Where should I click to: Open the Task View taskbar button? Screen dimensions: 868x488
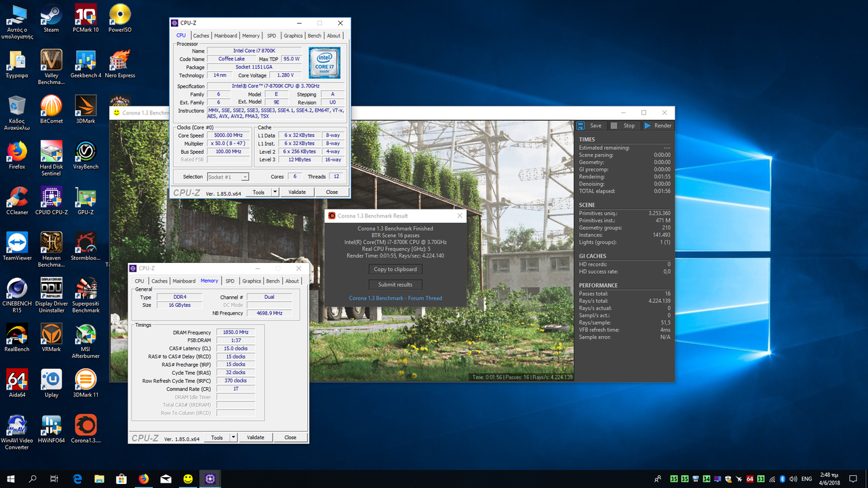tap(55, 479)
